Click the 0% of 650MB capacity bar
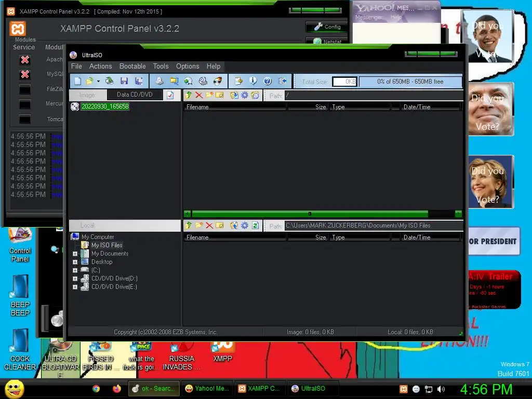The height and width of the screenshot is (399, 532). point(410,82)
